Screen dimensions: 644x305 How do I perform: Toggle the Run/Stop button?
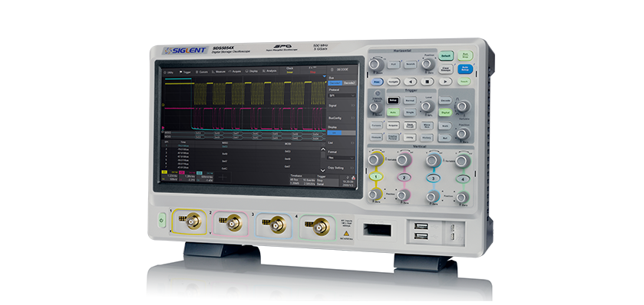point(465,56)
